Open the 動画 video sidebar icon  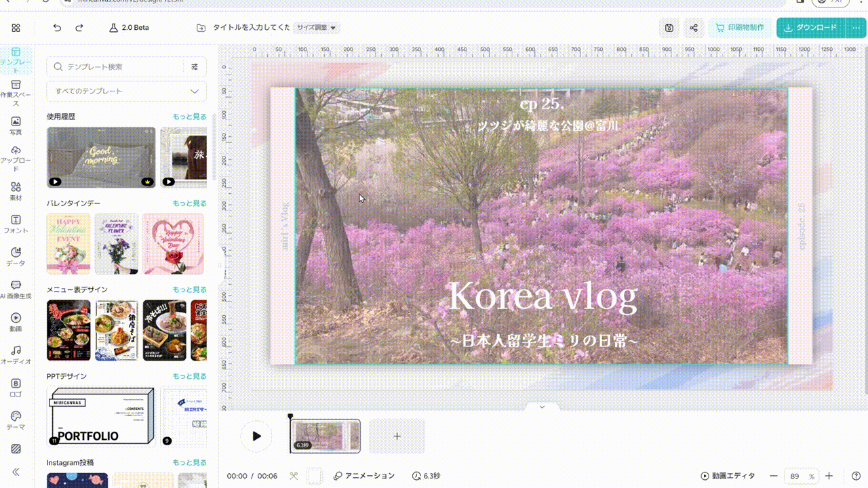click(x=16, y=323)
